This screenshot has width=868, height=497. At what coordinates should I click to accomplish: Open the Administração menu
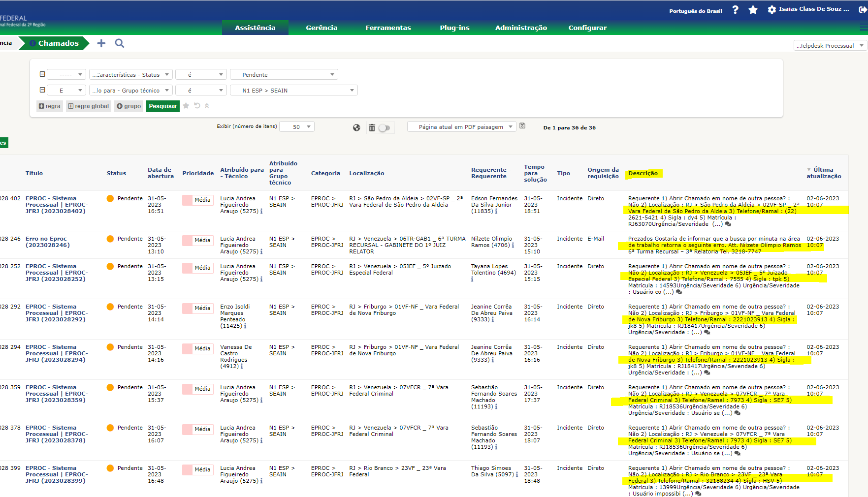pos(521,28)
